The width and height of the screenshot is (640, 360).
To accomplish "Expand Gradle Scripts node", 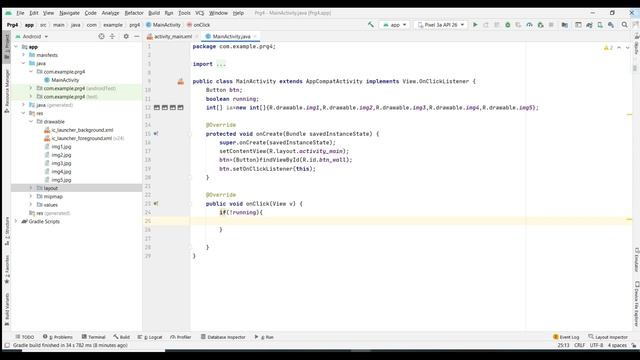I will pyautogui.click(x=16, y=221).
